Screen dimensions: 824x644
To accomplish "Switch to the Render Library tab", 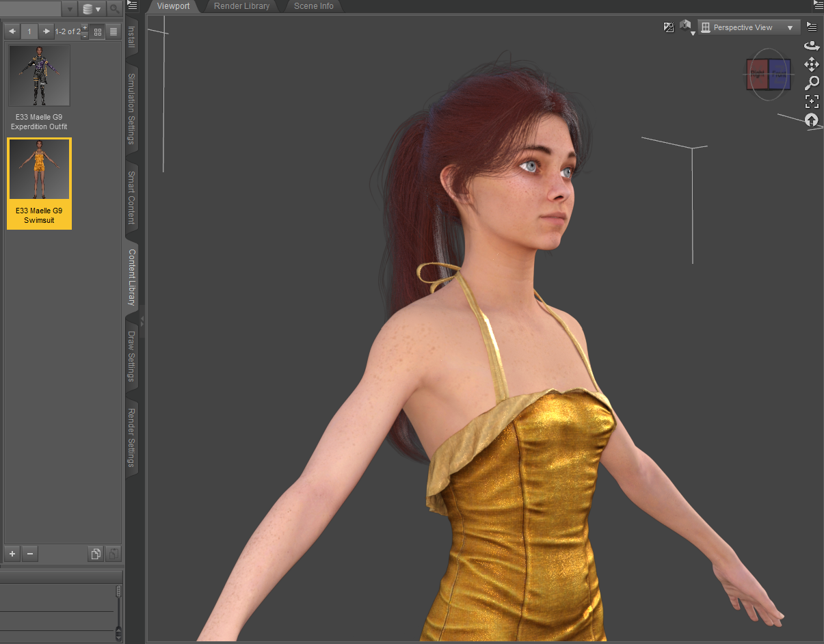I will pyautogui.click(x=241, y=6).
